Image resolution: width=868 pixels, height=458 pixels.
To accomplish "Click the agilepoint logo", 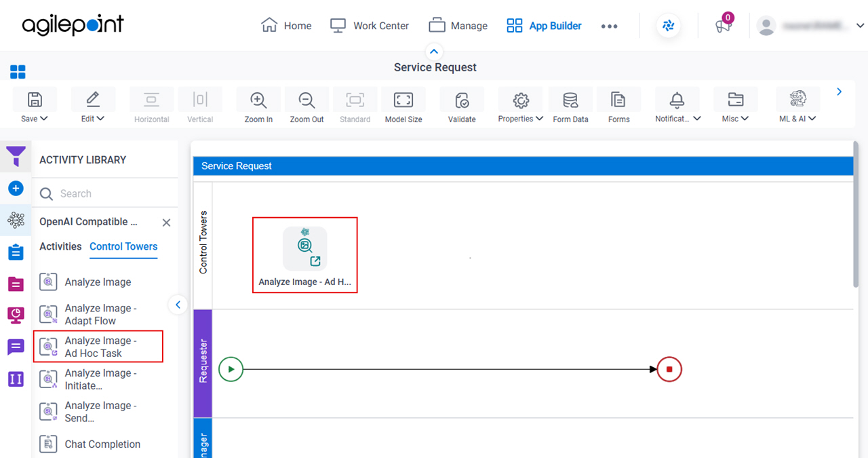I will [73, 25].
